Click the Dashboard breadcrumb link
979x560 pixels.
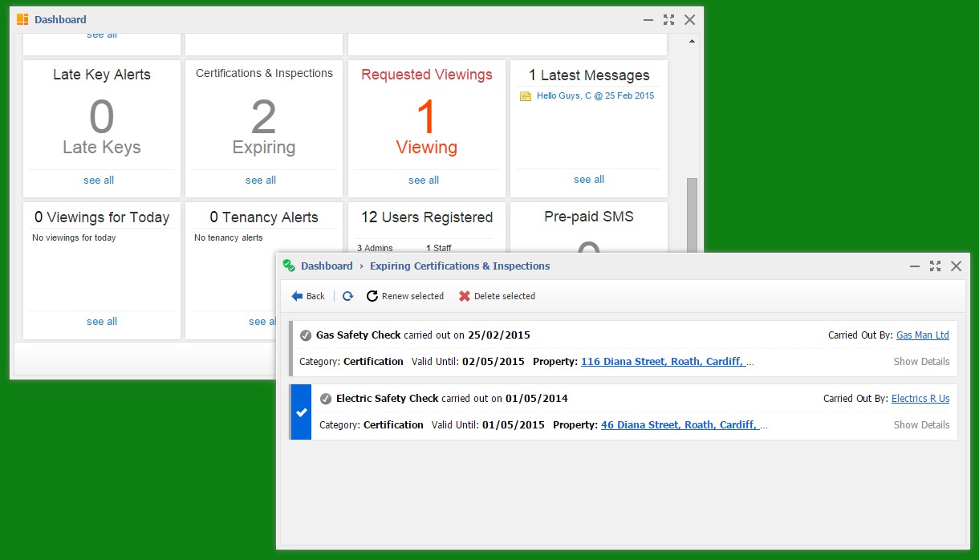(327, 266)
